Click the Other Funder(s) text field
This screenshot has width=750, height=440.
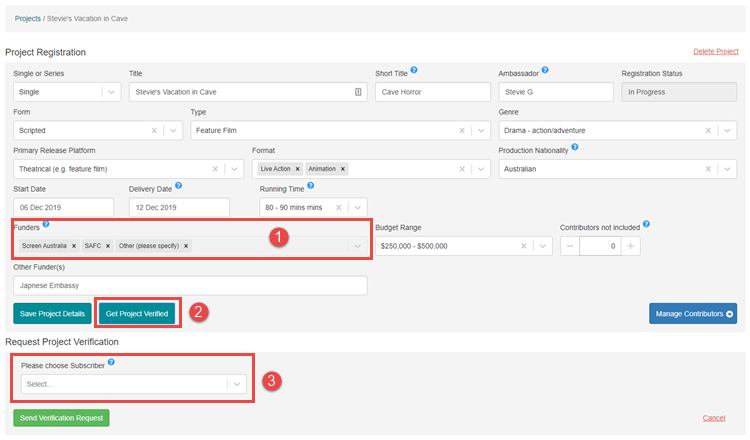click(x=190, y=286)
